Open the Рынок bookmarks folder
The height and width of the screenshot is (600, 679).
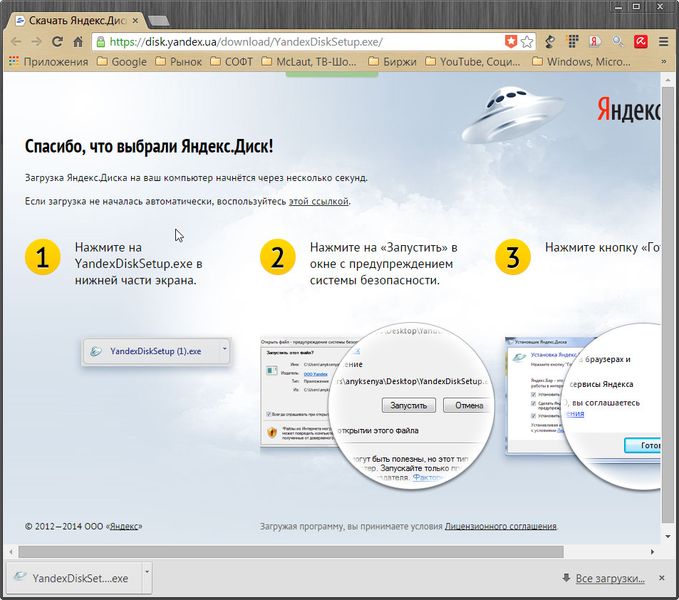click(x=178, y=62)
